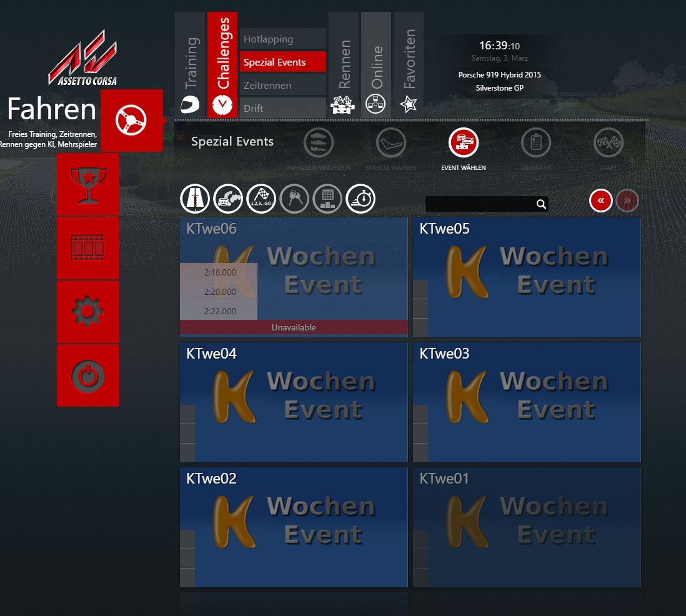The image size is (686, 616).
Task: Open the gear settings section
Action: [88, 312]
